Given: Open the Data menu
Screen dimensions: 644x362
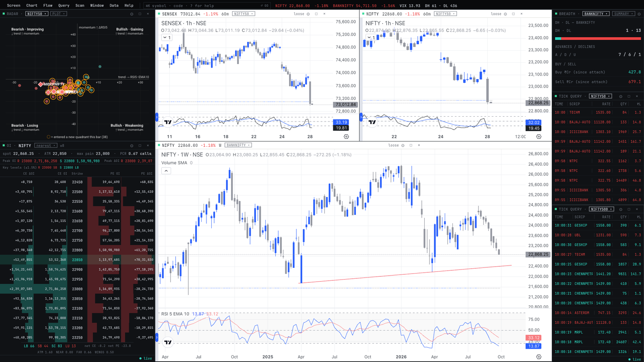Looking at the screenshot, I should (114, 6).
